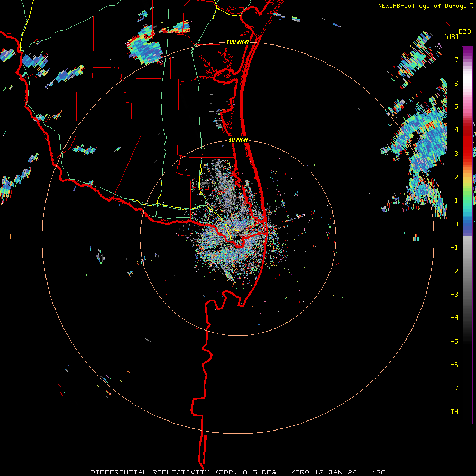
Task: Click the radar site center clutter-free spot
Action: (x=238, y=238)
